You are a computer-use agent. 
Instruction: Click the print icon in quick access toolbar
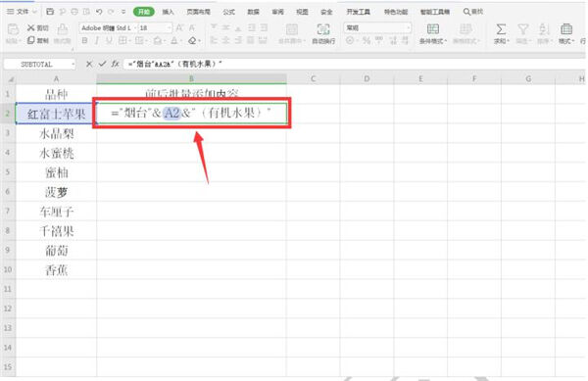[x=74, y=12]
